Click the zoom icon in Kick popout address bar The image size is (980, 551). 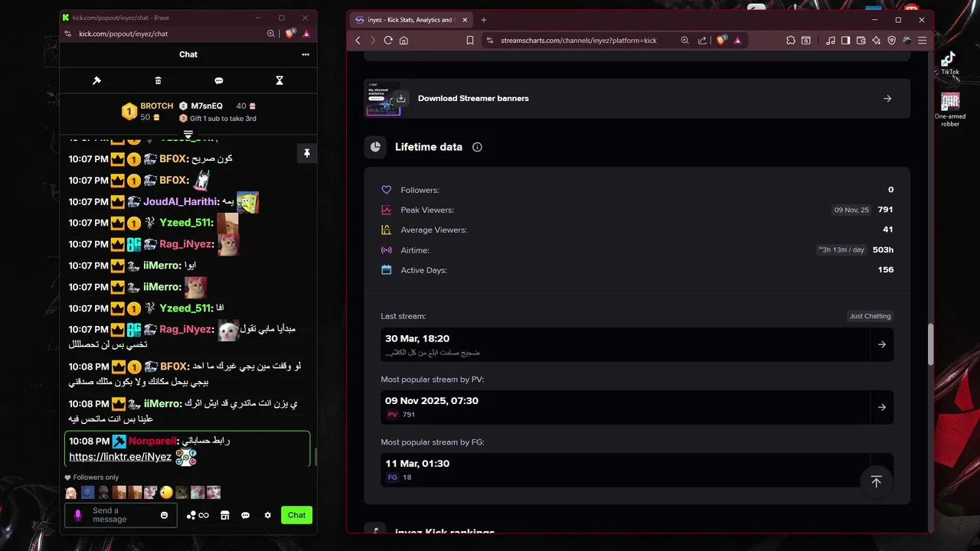271,34
